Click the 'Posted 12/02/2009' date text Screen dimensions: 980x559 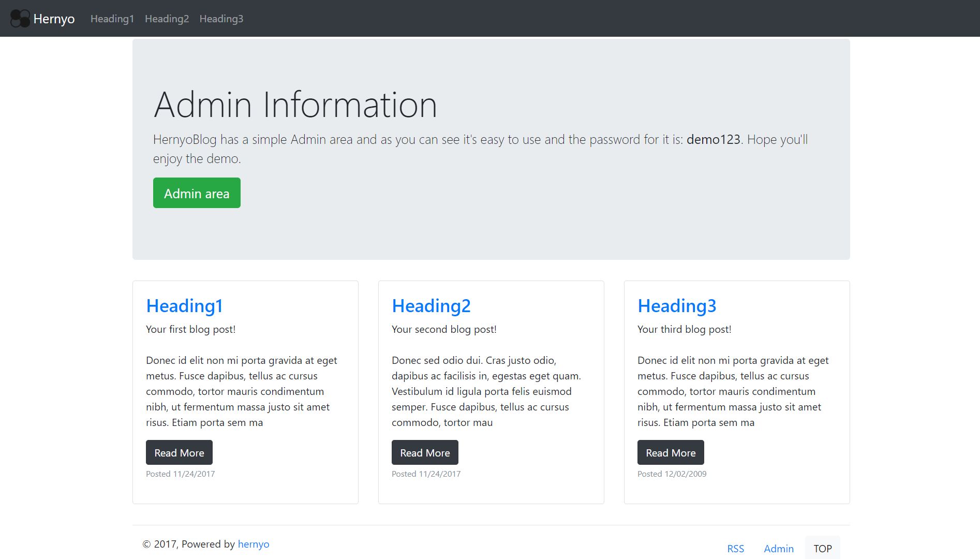point(672,474)
